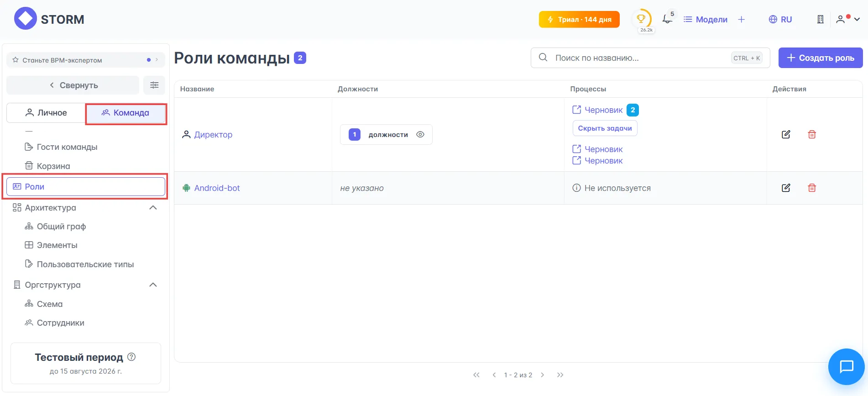Open the chat support bubble
The height and width of the screenshot is (396, 868).
point(846,366)
